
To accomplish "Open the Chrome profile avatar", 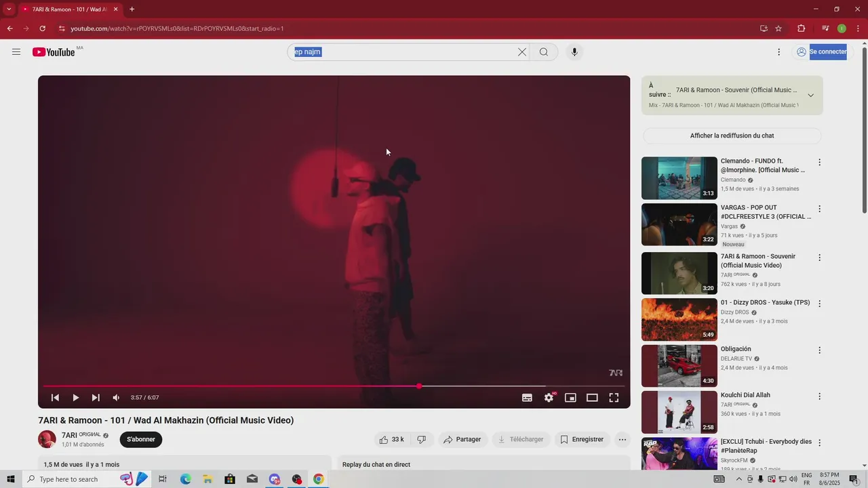I will coord(842,28).
